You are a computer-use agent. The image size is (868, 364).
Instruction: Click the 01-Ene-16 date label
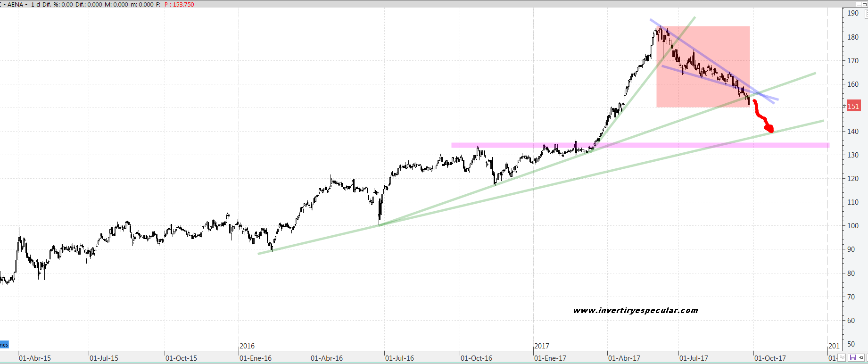(x=256, y=358)
